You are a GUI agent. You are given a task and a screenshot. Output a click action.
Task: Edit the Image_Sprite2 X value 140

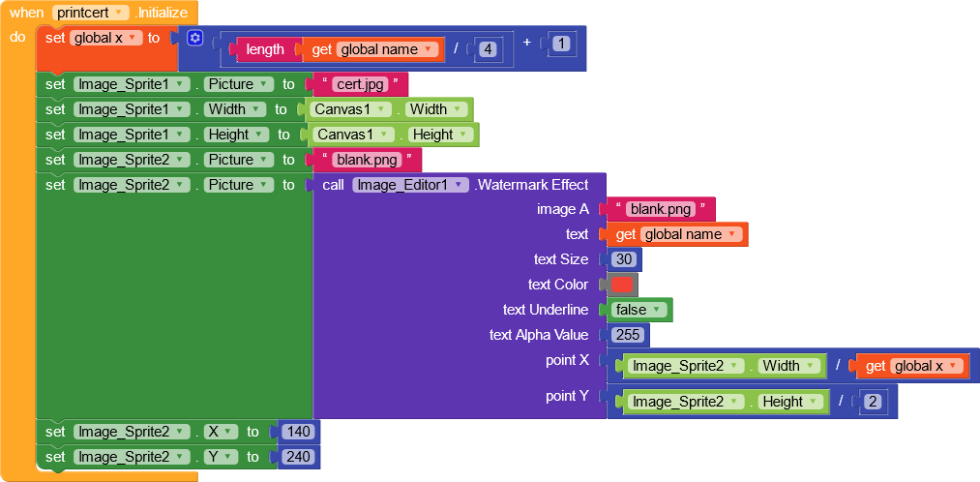point(298,432)
